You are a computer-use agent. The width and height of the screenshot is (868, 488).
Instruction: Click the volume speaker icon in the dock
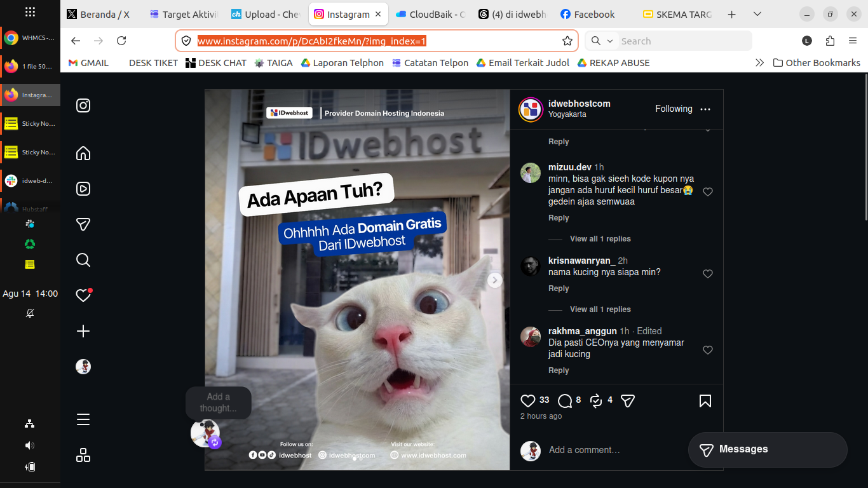(30, 445)
